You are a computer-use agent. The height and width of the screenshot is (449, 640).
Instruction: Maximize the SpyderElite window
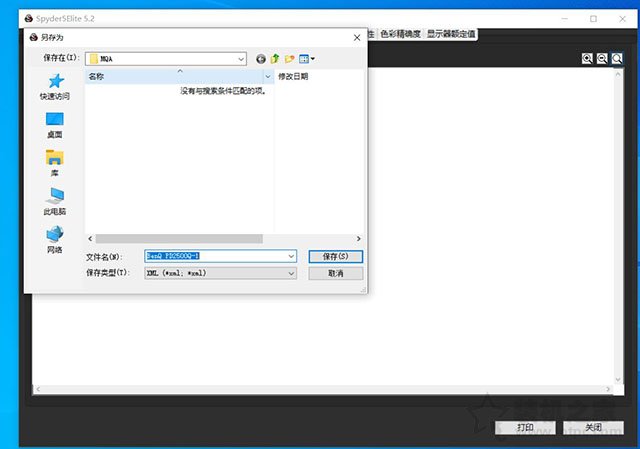click(x=593, y=19)
